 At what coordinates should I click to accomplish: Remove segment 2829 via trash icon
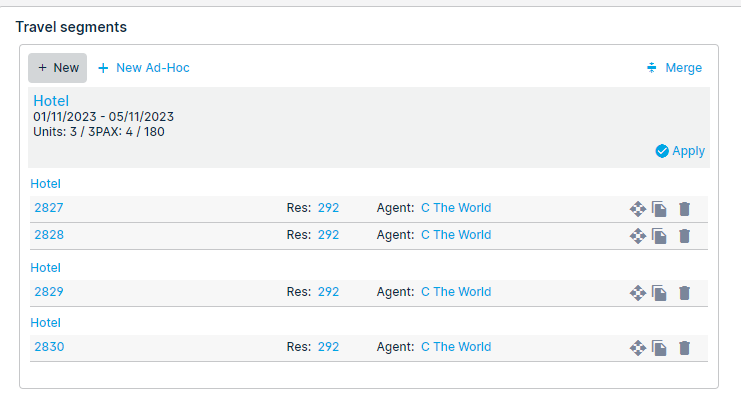pos(684,293)
